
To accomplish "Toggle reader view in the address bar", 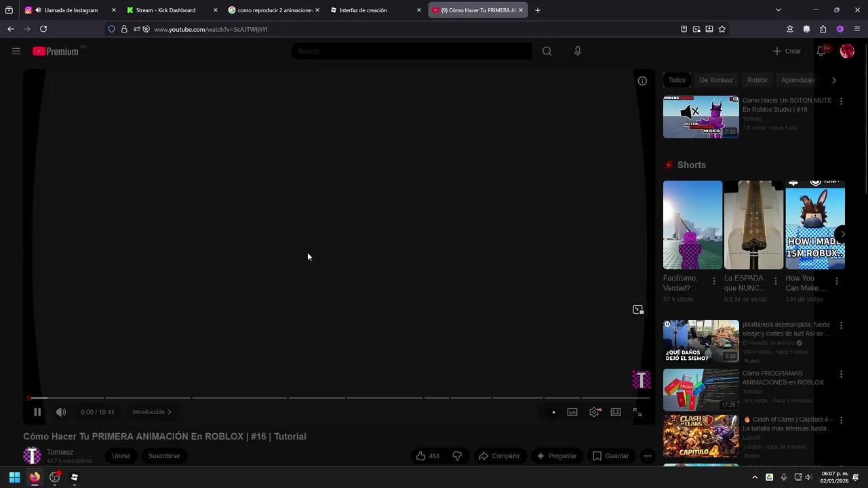I will (x=684, y=29).
